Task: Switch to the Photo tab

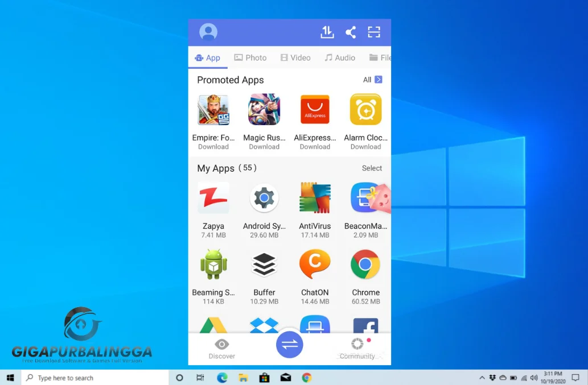Action: pos(250,57)
